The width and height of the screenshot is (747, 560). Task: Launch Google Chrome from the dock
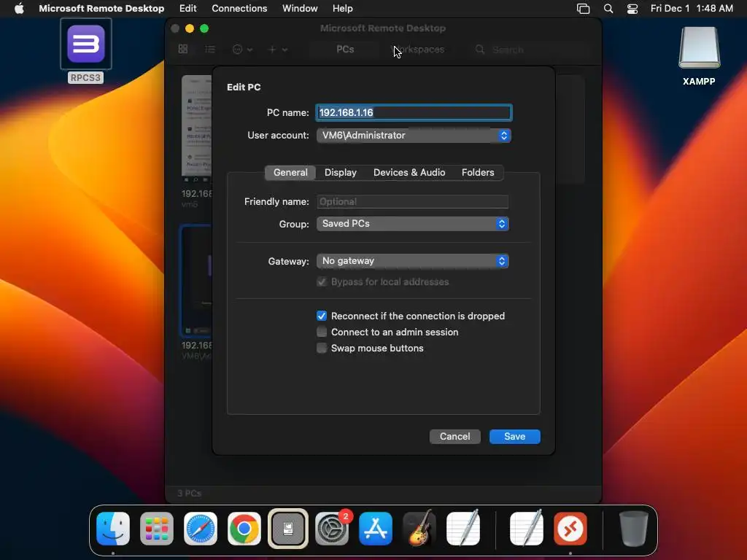click(x=244, y=529)
